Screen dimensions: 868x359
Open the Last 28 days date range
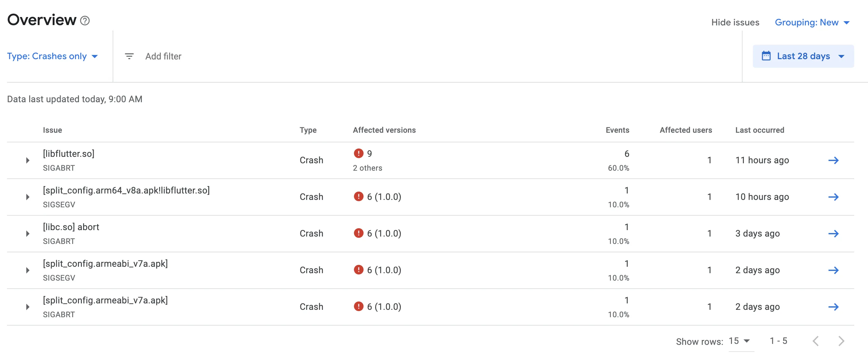803,56
